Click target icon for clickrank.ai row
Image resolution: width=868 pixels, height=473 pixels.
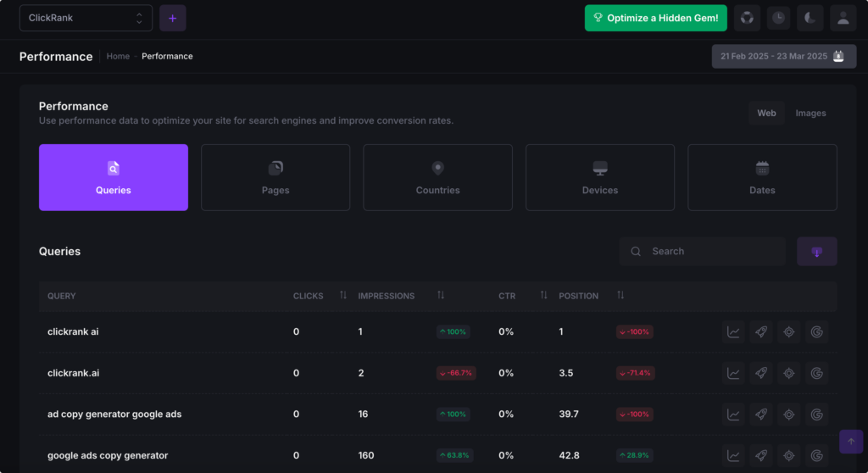[789, 373]
